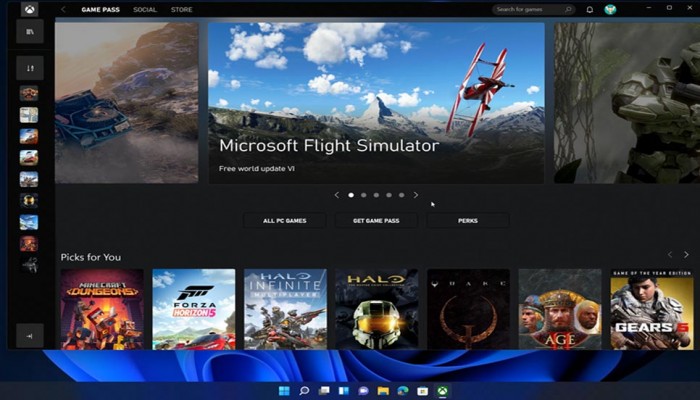Advance featured carousel with right chevron
Image resolution: width=700 pixels, height=400 pixels.
[416, 195]
